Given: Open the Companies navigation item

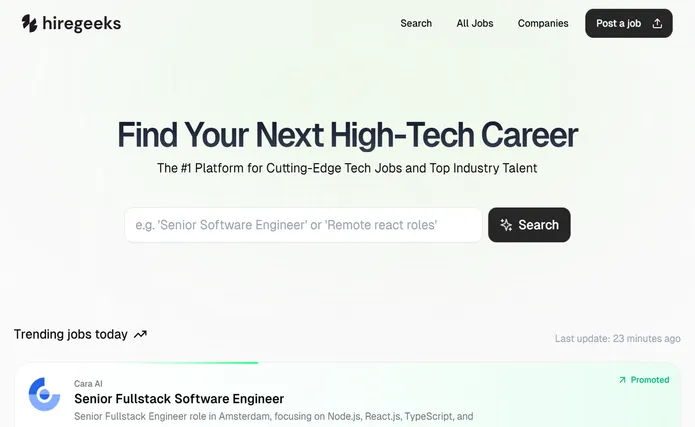Looking at the screenshot, I should pyautogui.click(x=543, y=23).
